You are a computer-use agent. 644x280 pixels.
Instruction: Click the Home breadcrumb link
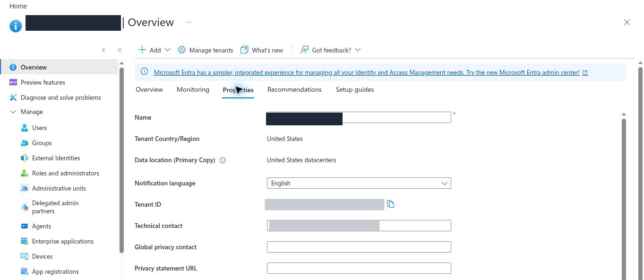18,6
